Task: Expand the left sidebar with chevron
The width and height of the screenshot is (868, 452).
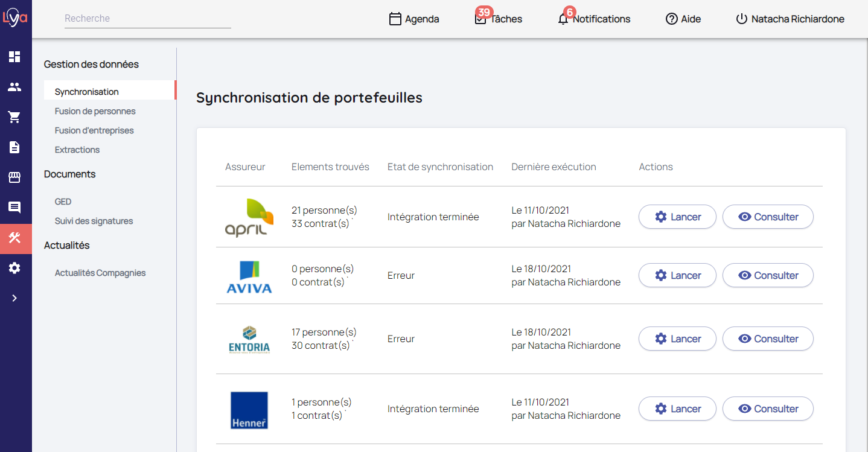Action: click(x=14, y=298)
